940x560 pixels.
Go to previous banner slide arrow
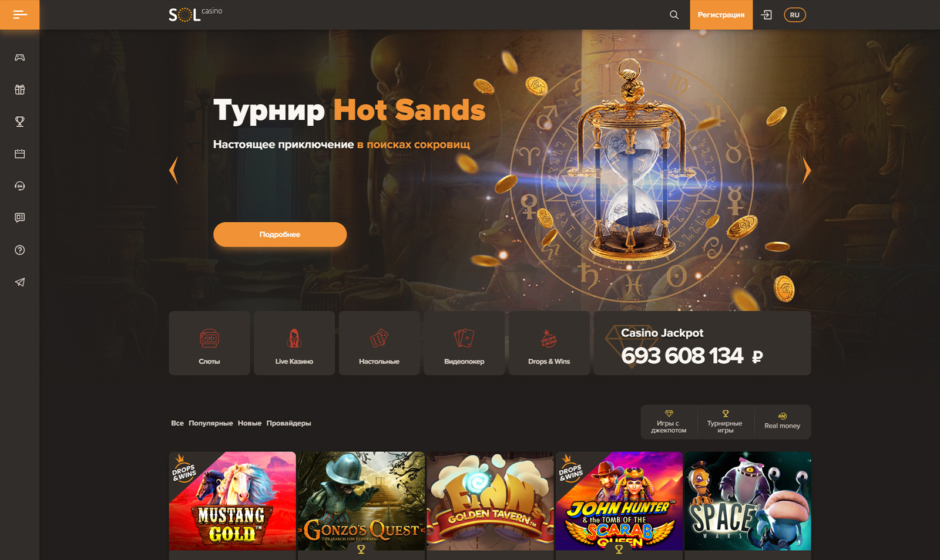point(173,171)
